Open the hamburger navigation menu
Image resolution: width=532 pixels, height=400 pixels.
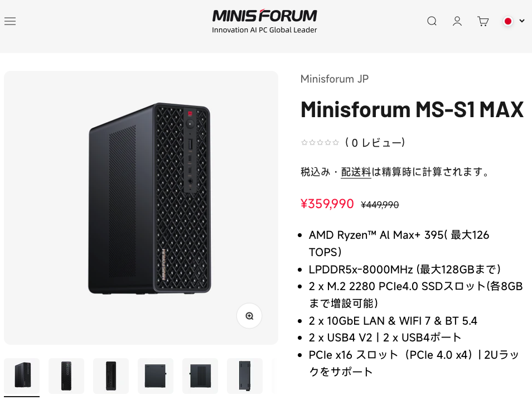tap(10, 21)
